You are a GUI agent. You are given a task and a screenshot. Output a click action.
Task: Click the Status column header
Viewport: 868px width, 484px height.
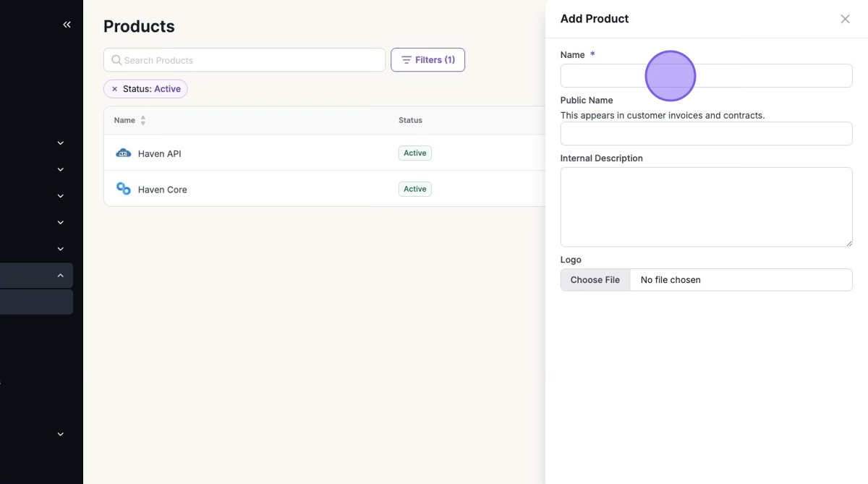(x=410, y=120)
